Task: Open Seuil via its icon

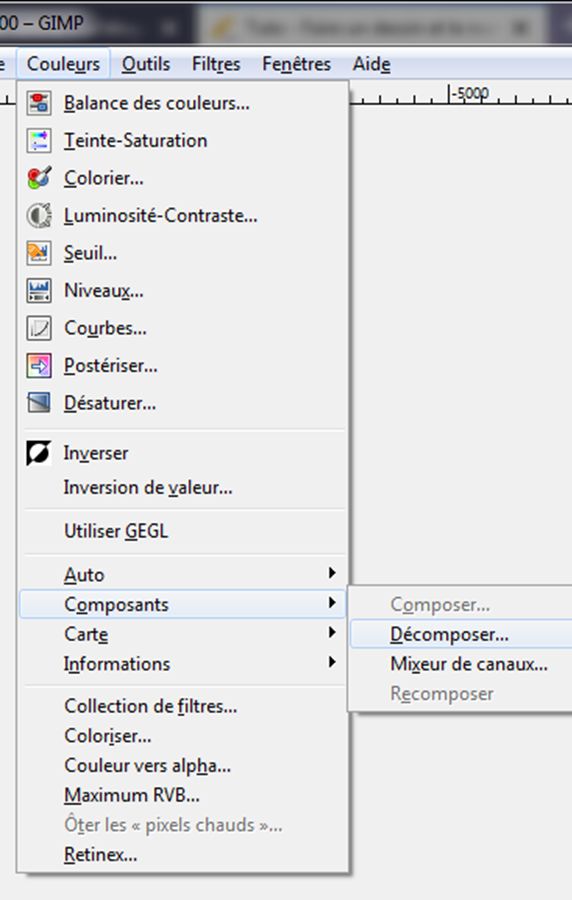Action: pyautogui.click(x=38, y=253)
